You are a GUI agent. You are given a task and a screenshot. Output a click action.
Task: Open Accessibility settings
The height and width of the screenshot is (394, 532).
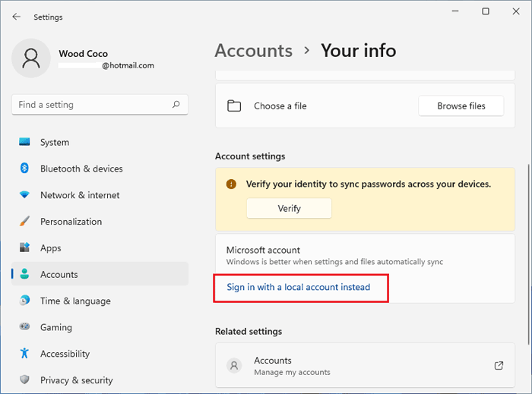(x=100, y=353)
